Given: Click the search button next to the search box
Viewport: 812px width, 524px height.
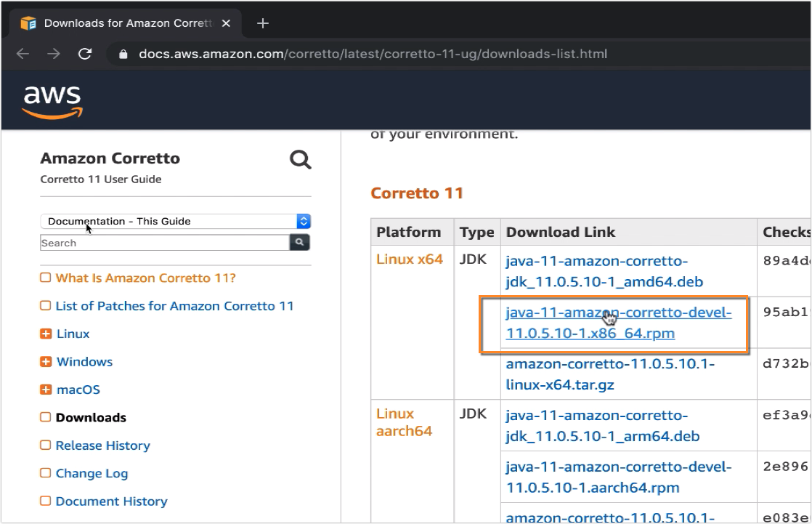Looking at the screenshot, I should point(300,242).
